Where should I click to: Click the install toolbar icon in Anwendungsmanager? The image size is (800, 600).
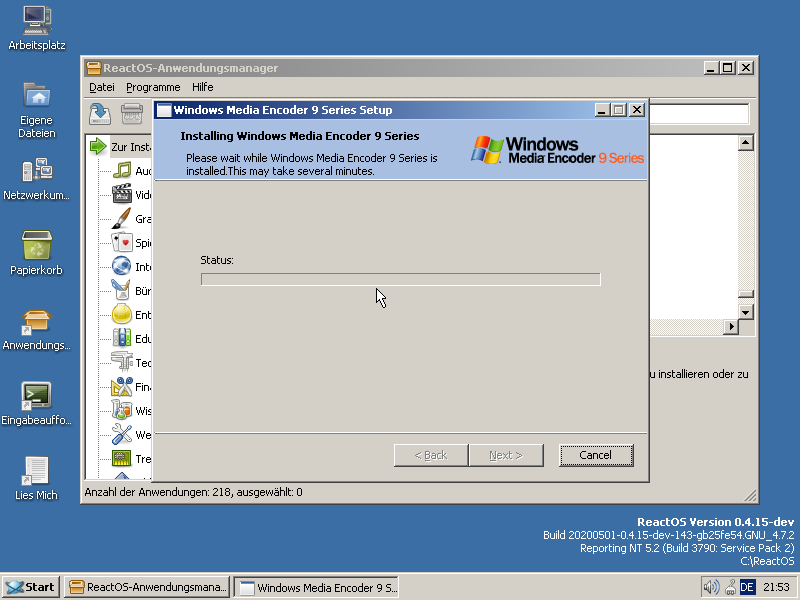pyautogui.click(x=100, y=113)
